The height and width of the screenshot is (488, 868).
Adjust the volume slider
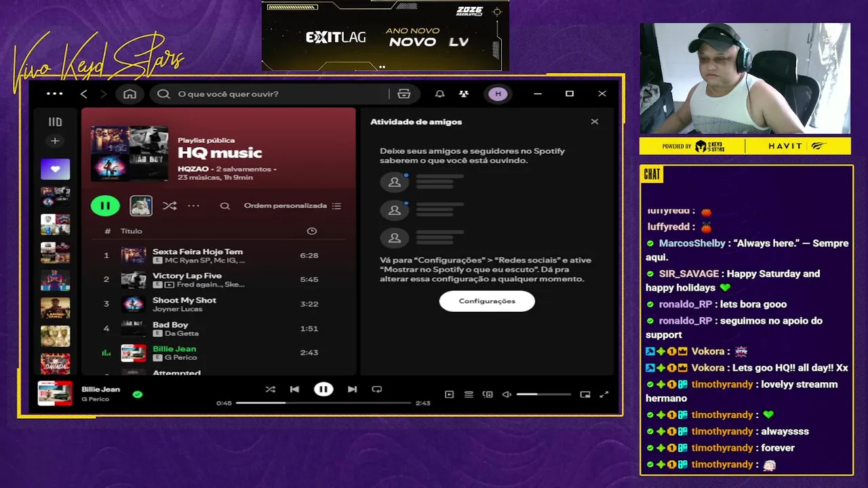(x=543, y=394)
